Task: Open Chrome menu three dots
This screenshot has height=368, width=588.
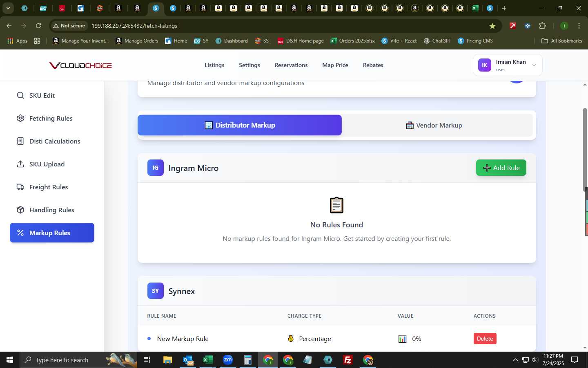Action: tap(579, 26)
